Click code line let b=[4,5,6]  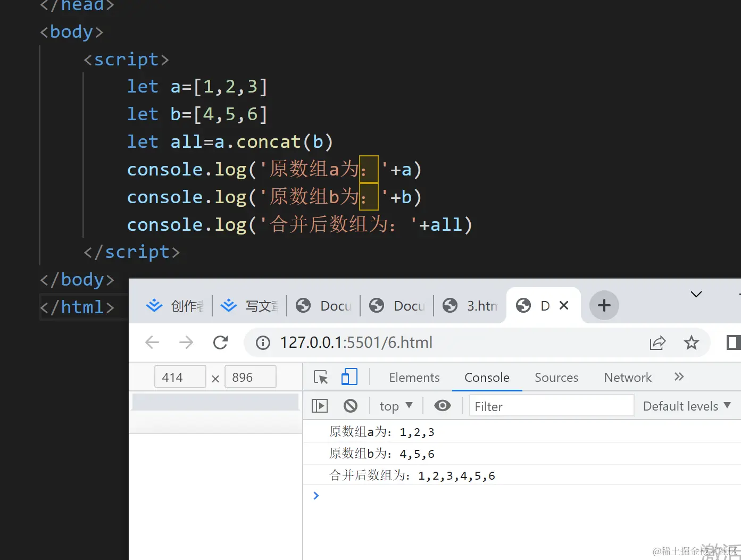tap(197, 114)
